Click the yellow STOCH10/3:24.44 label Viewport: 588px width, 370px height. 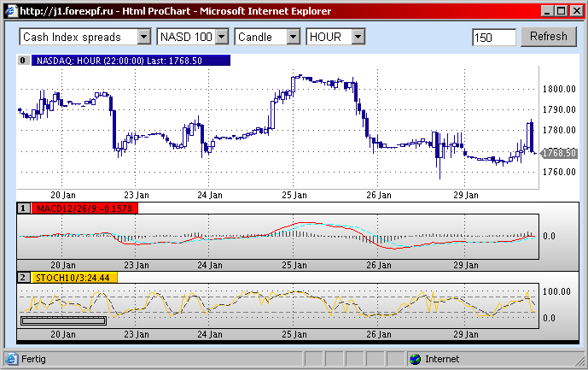(x=74, y=278)
